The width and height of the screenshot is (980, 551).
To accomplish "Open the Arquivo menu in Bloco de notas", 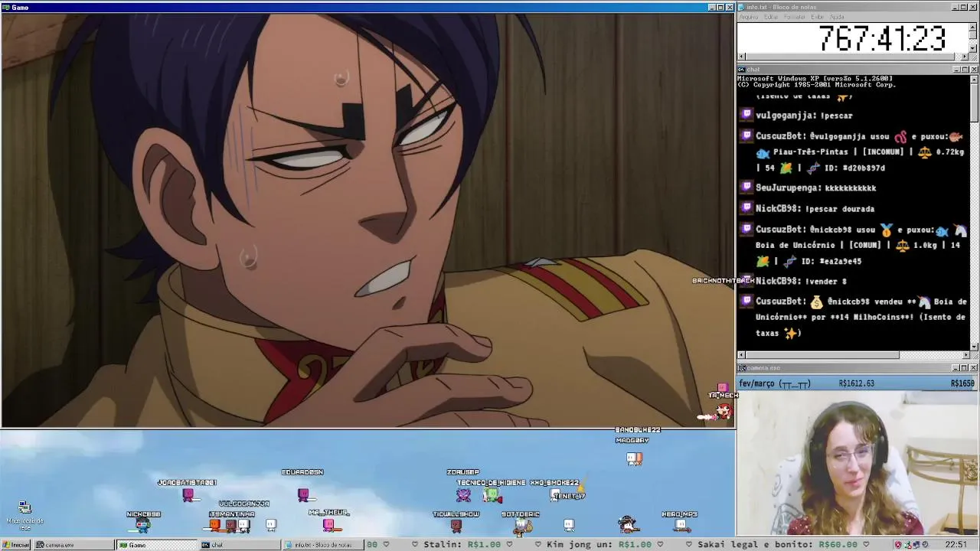I will (748, 17).
